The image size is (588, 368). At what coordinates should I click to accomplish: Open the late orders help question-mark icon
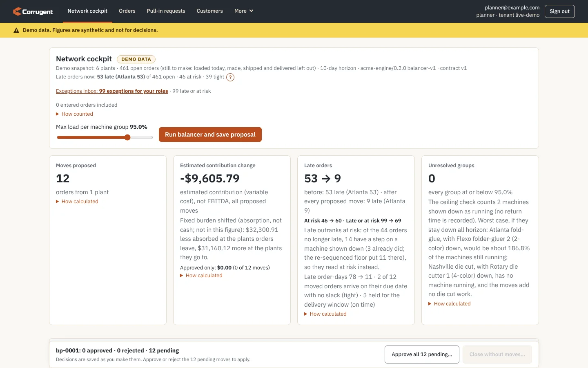click(230, 77)
